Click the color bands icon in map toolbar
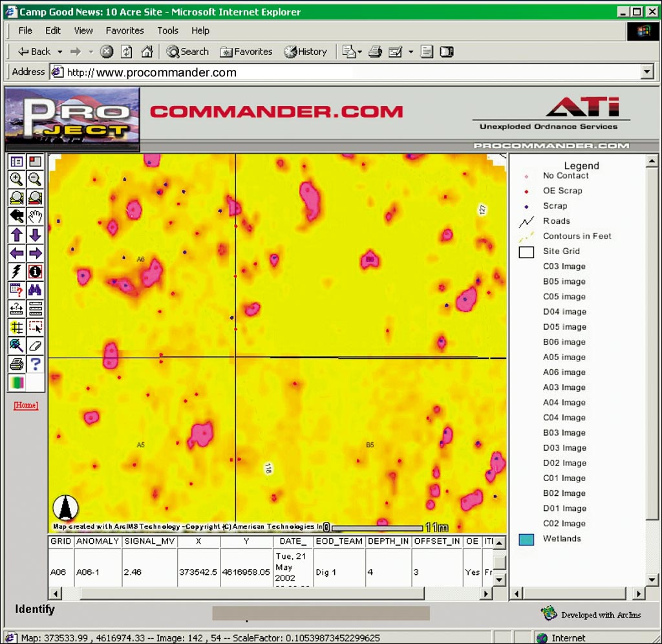Viewport: 662px width, 644px height. [x=16, y=383]
